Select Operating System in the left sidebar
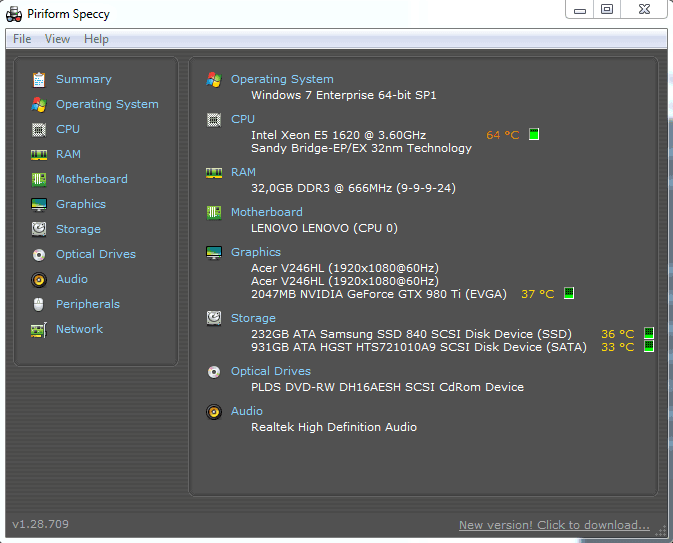This screenshot has height=543, width=673. pyautogui.click(x=107, y=104)
